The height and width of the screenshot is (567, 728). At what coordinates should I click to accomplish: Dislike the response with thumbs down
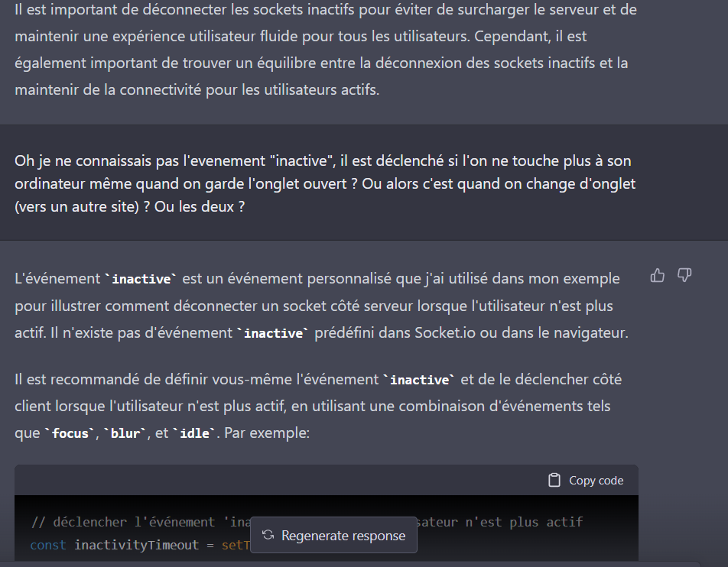684,275
